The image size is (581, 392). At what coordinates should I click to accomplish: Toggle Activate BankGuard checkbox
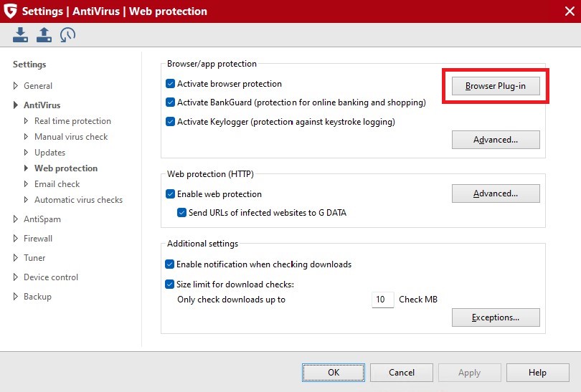coord(171,102)
